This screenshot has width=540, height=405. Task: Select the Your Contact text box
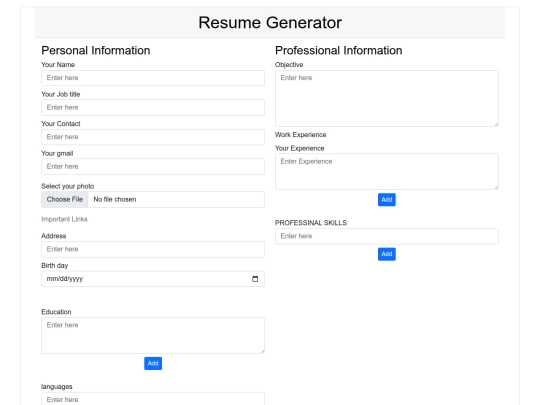pyautogui.click(x=153, y=137)
